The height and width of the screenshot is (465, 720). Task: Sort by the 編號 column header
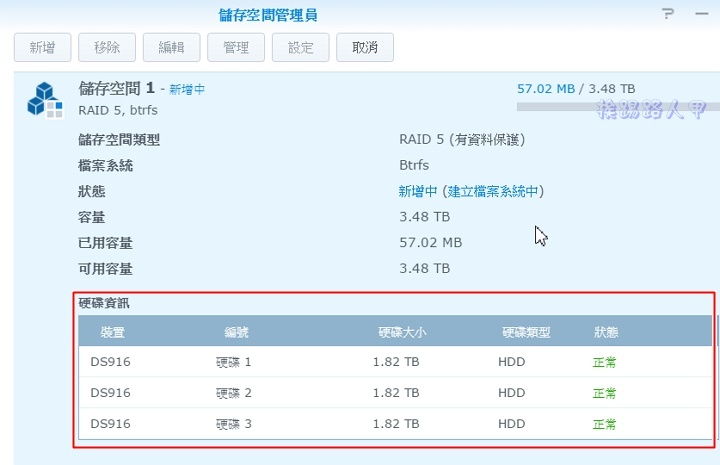tap(237, 332)
